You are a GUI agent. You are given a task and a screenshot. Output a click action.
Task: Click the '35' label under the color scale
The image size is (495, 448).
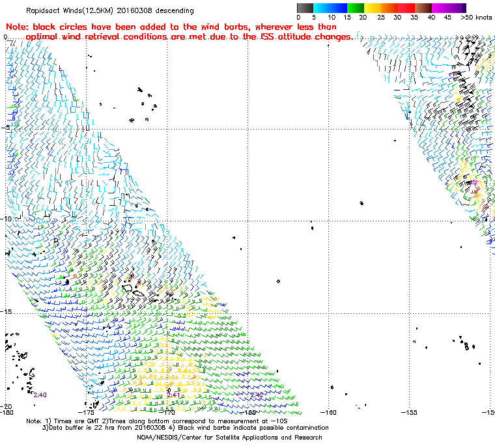click(414, 18)
